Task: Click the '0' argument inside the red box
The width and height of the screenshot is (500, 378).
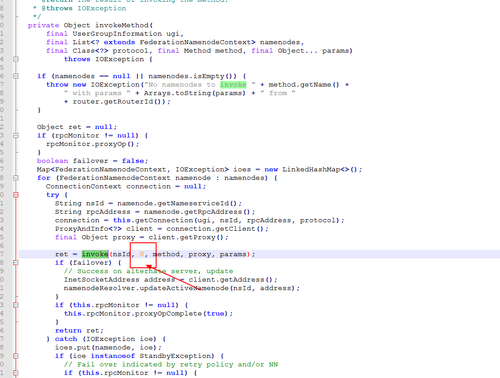Action: click(x=142, y=254)
